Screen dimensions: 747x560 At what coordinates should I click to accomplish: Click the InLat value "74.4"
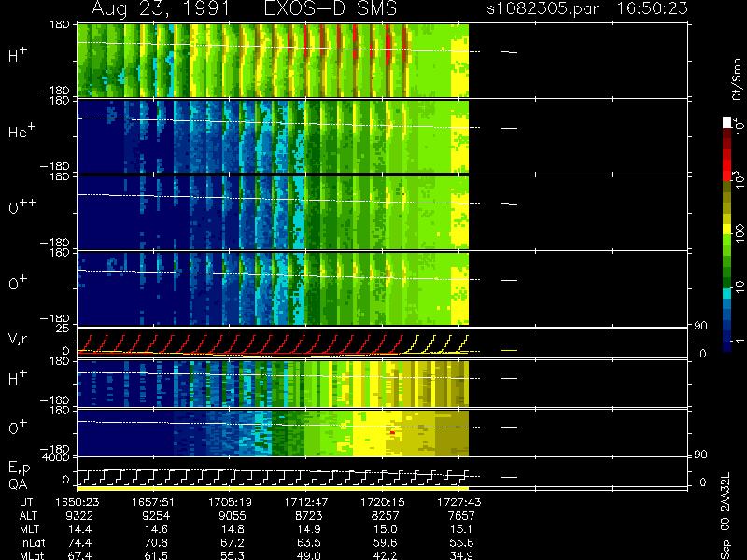[x=80, y=542]
